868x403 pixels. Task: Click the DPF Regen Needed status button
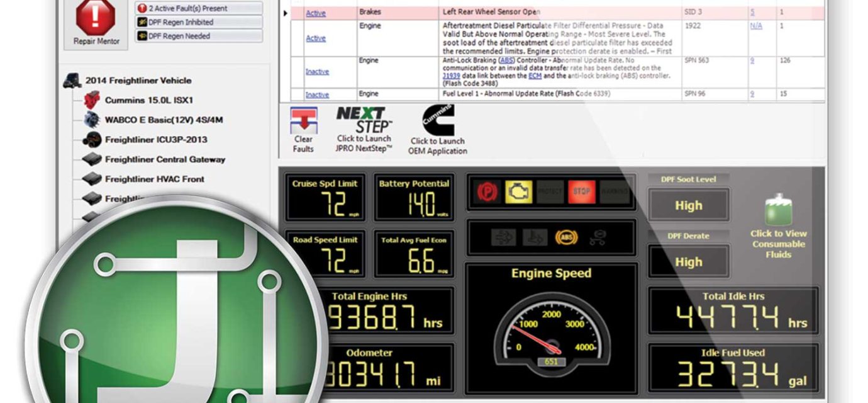[199, 36]
